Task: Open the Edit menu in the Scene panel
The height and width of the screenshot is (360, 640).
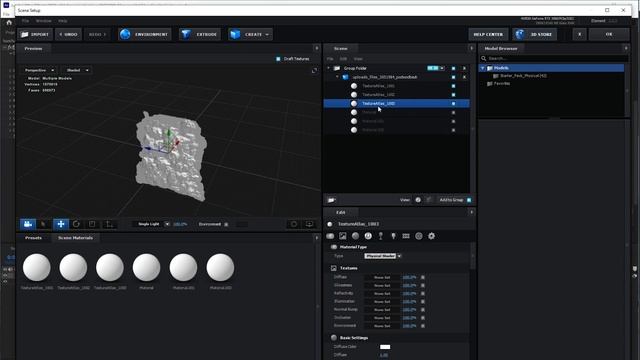Action: click(x=343, y=59)
